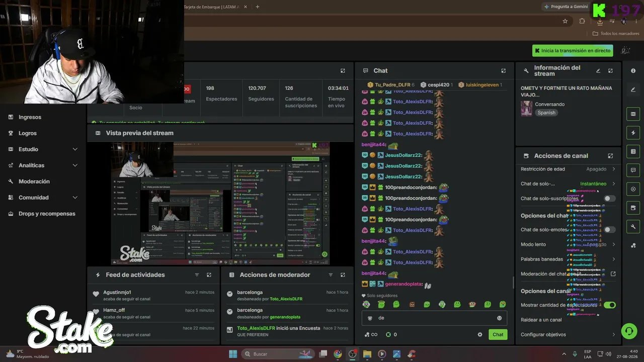
Task: Click Pregunta a Gemini button
Action: [x=566, y=7]
